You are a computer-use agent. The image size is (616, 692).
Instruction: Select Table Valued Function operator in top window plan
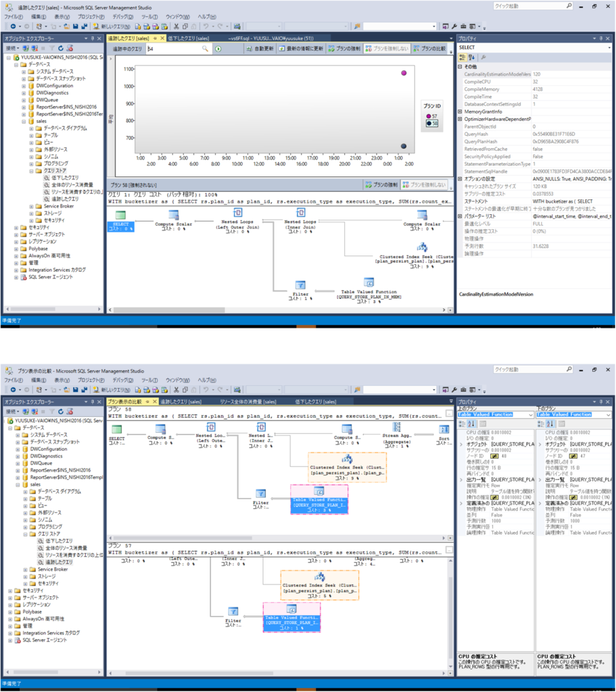(369, 290)
